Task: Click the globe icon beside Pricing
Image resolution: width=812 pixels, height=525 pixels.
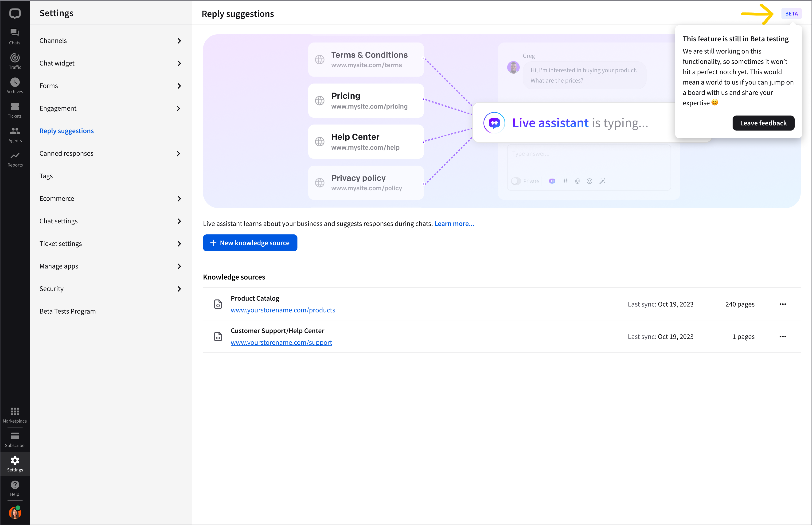Action: [319, 101]
